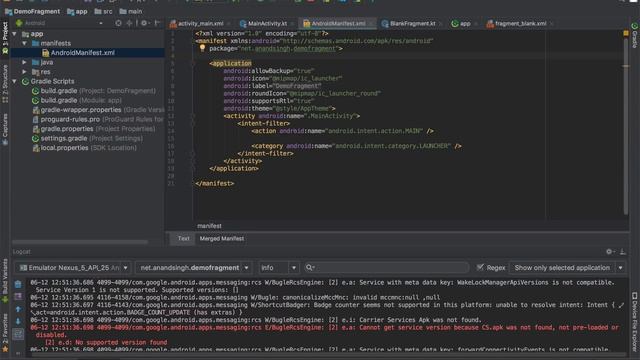Viewport: 640px width, 360px height.
Task: Click the Logcat panel hide/pin icon
Action: point(622,252)
